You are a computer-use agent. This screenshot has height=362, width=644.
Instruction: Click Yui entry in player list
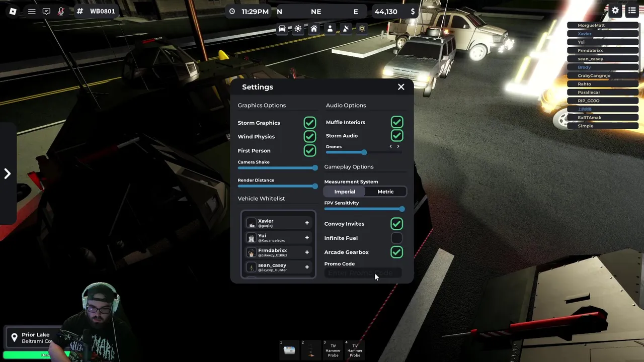coord(603,42)
